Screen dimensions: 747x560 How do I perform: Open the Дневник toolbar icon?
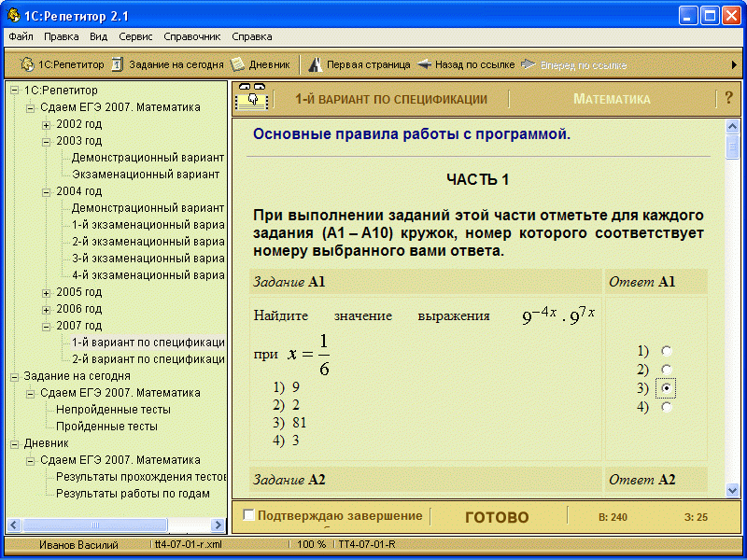point(238,64)
